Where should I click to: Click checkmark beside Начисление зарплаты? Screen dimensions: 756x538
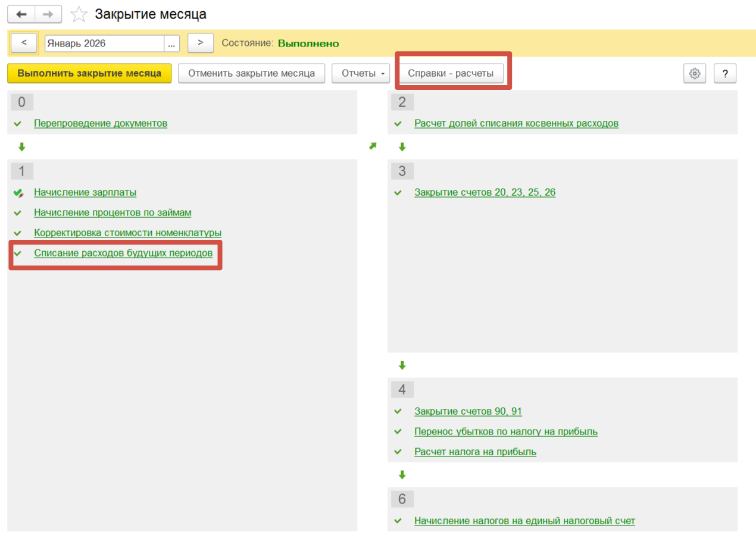tap(18, 193)
